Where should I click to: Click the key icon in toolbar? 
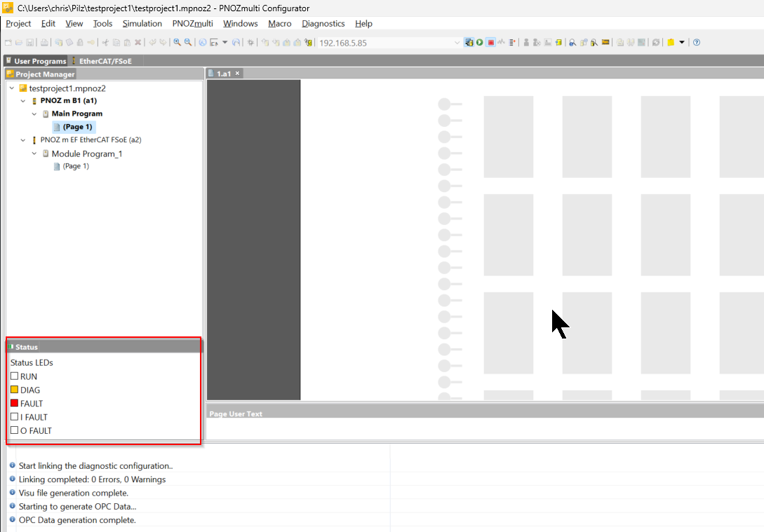pos(91,42)
